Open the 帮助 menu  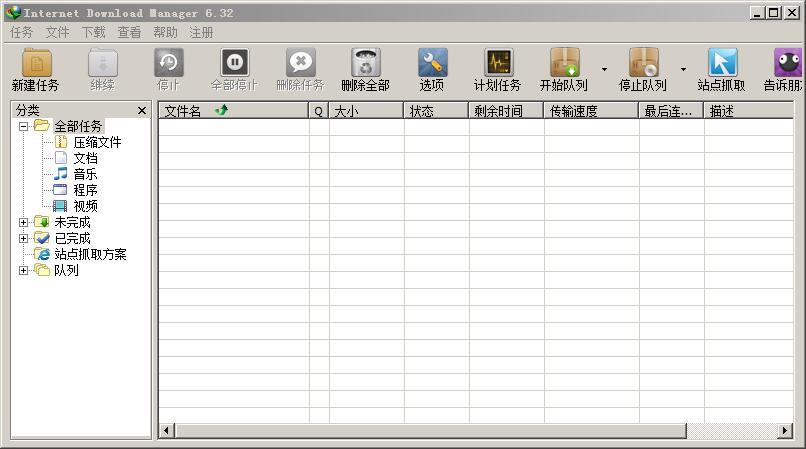[166, 32]
